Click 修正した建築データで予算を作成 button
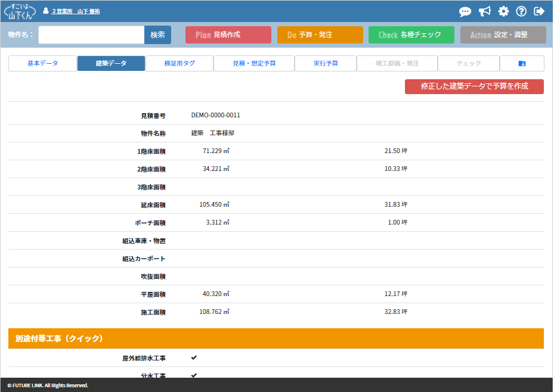Viewport: 554px width, 392px height. [474, 86]
